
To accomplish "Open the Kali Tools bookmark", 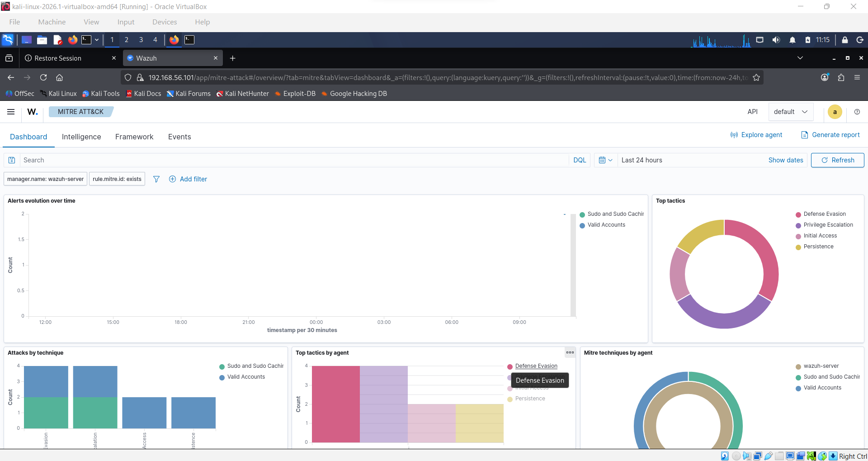I will pyautogui.click(x=101, y=94).
